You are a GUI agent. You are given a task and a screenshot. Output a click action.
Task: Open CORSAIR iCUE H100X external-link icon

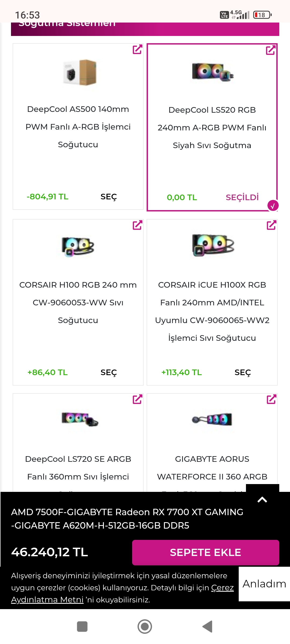[271, 225]
